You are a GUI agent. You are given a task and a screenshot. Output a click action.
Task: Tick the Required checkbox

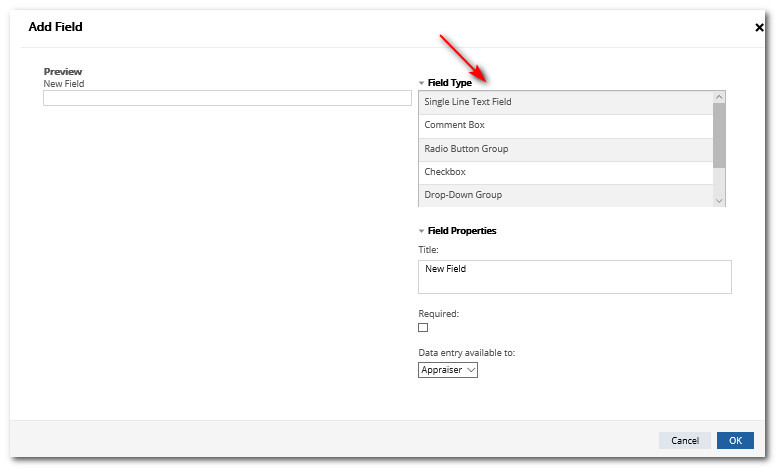423,328
